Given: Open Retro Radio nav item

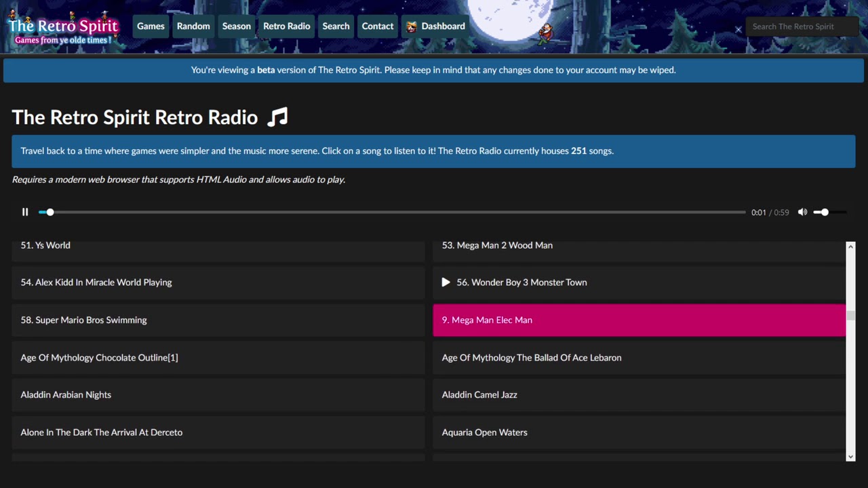Looking at the screenshot, I should click(287, 26).
